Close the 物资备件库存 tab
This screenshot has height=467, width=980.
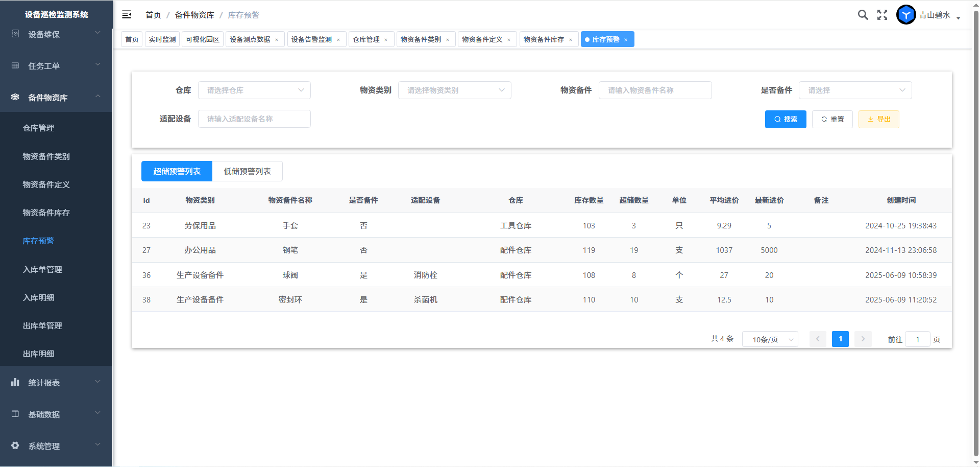point(571,40)
